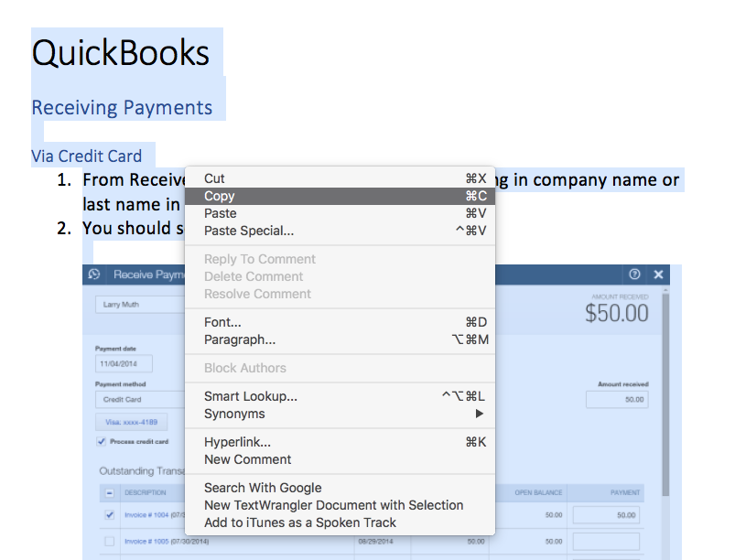Choose Copy from the context menu

220,196
